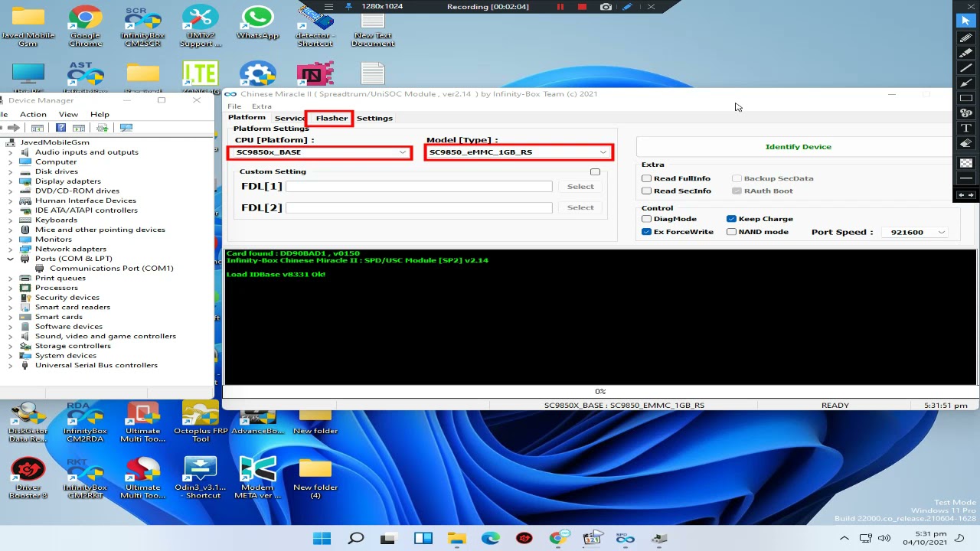Image resolution: width=980 pixels, height=551 pixels.
Task: Uncheck Ex ForceWrite option
Action: pos(646,232)
